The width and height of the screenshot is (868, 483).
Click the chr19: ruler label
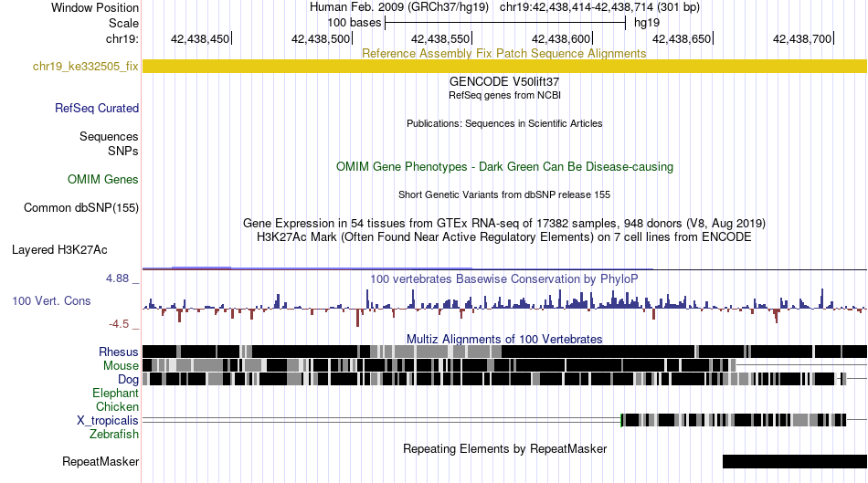pos(122,38)
